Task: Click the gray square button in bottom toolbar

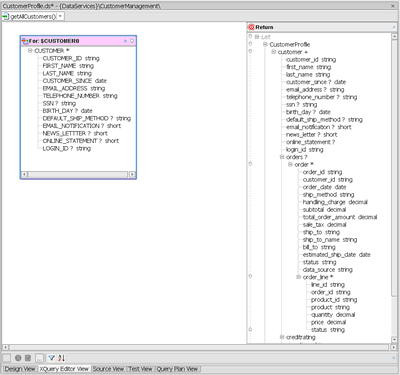Action: [28, 358]
